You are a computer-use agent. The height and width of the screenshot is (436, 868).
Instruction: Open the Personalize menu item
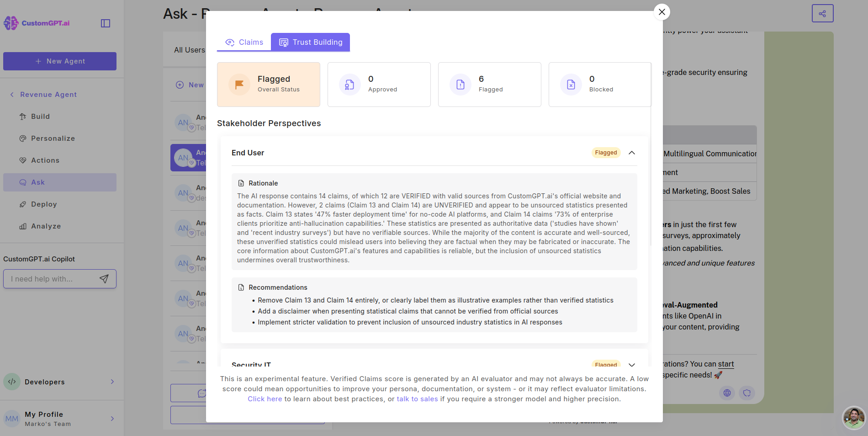pos(60,138)
